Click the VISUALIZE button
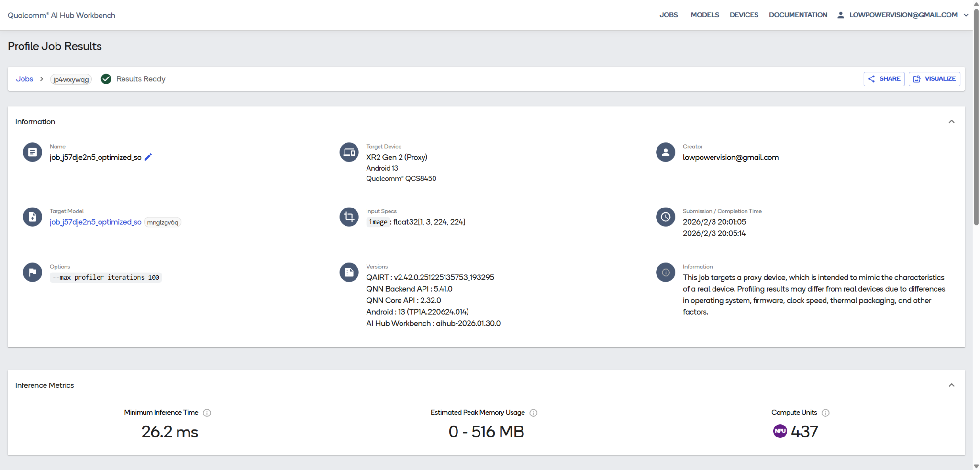Screen dimensions: 980x470 (935, 79)
